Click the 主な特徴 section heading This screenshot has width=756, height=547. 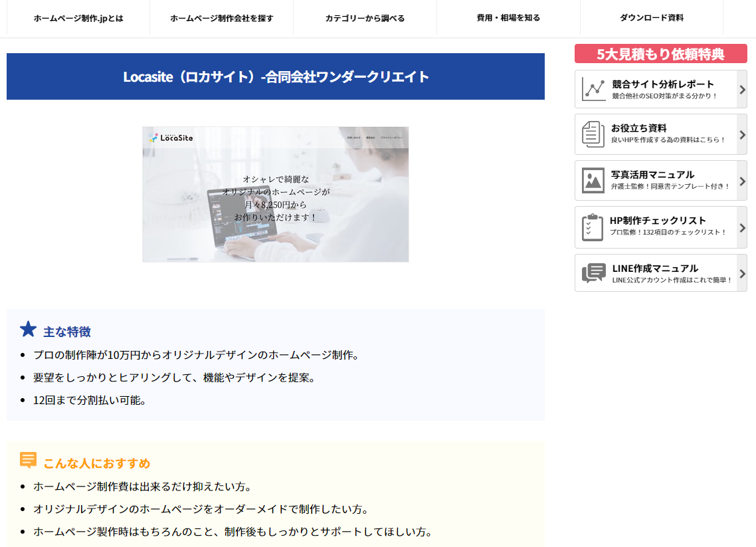click(x=67, y=332)
